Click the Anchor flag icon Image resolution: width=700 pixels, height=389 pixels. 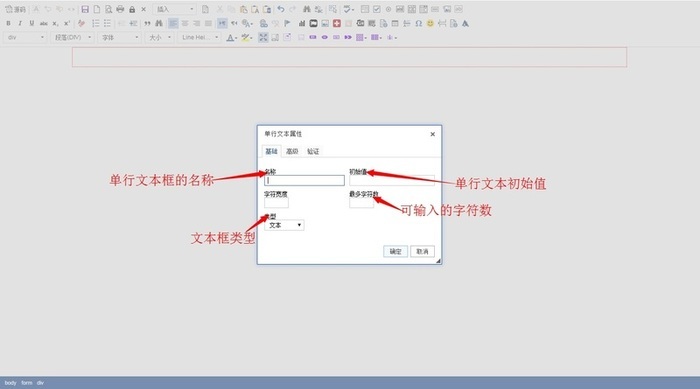[x=287, y=23]
